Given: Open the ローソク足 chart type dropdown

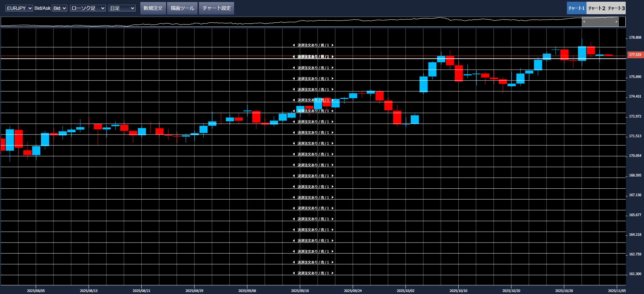Looking at the screenshot, I should (88, 8).
